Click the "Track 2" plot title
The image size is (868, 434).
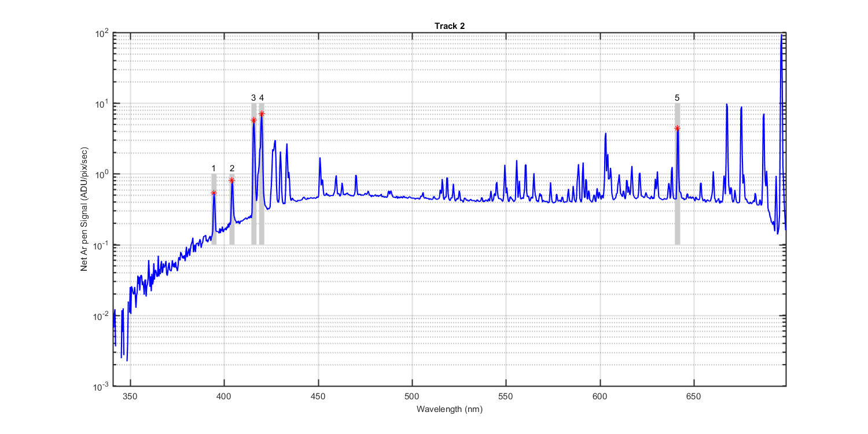pyautogui.click(x=450, y=26)
